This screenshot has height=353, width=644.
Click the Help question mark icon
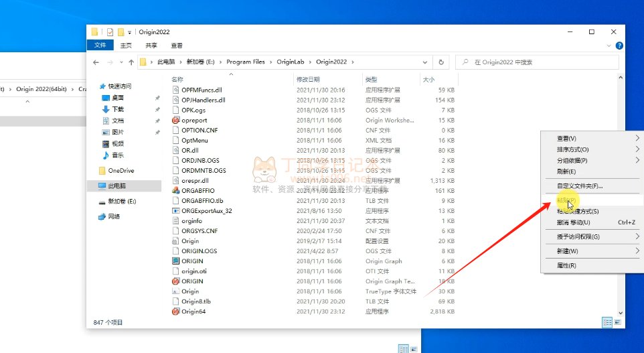click(x=619, y=46)
